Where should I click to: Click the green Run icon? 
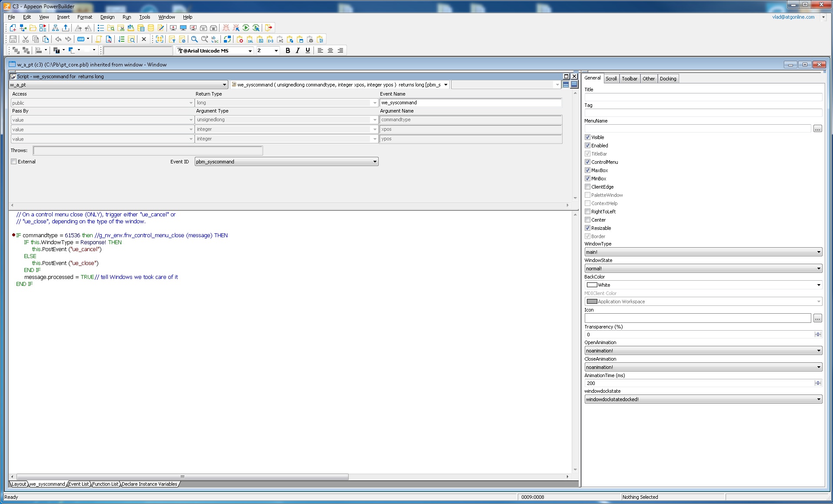[246, 28]
